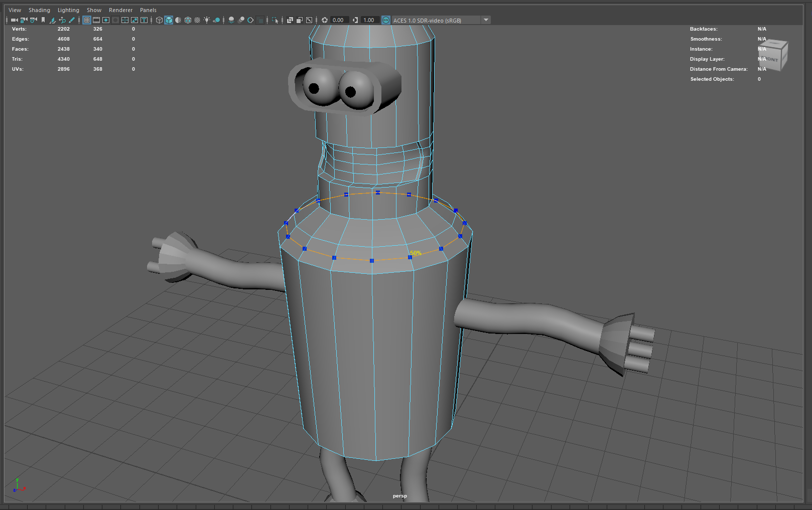Toggle the Safe Action overlay
The height and width of the screenshot is (510, 812).
[134, 20]
